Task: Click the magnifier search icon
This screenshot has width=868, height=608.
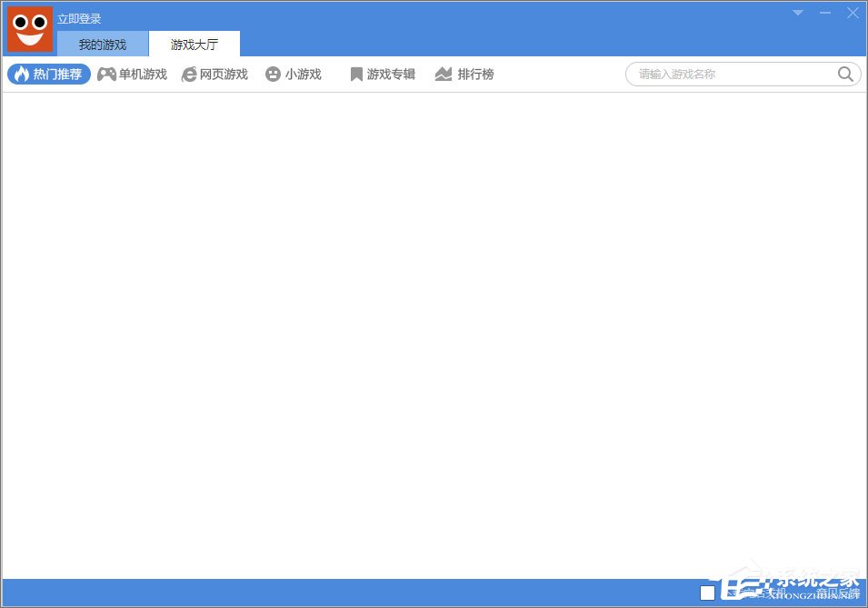Action: click(845, 75)
